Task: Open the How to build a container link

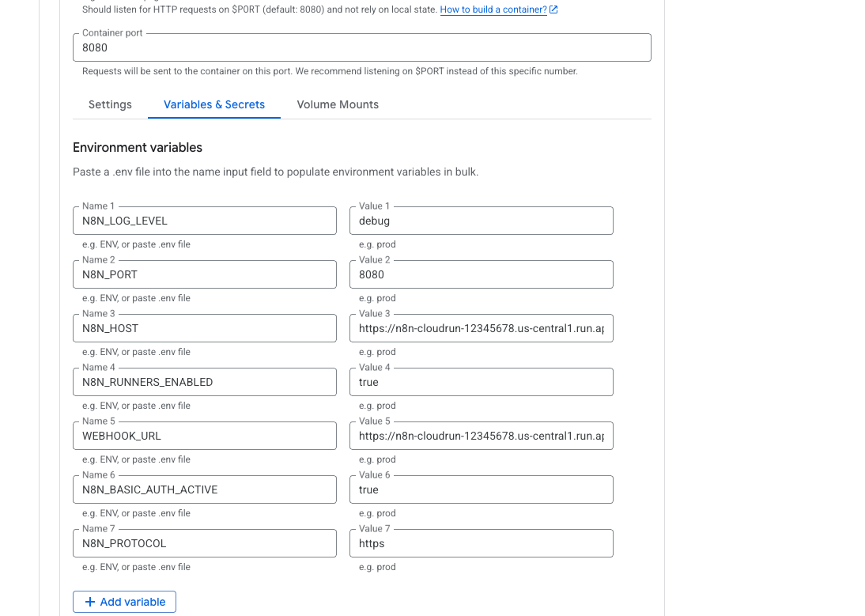Action: click(493, 9)
